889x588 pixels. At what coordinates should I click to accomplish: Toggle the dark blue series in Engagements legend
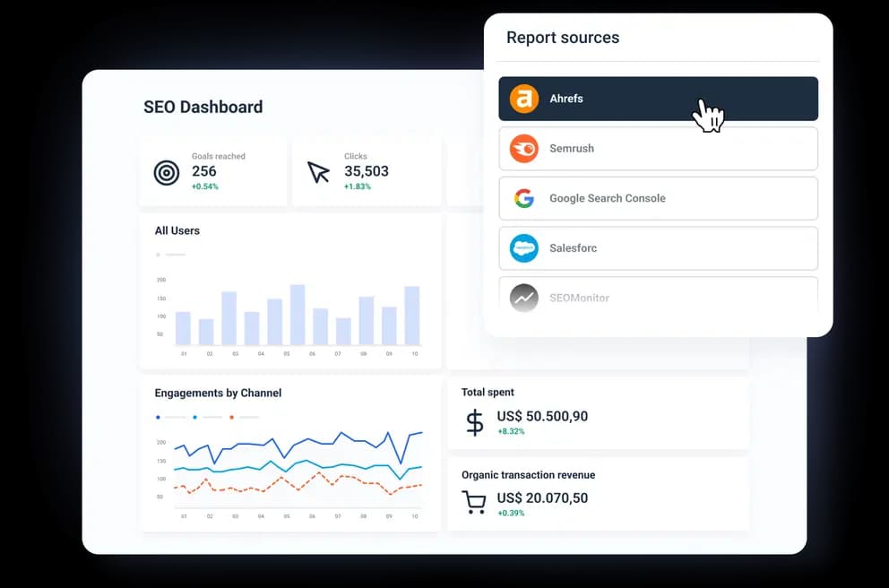160,417
